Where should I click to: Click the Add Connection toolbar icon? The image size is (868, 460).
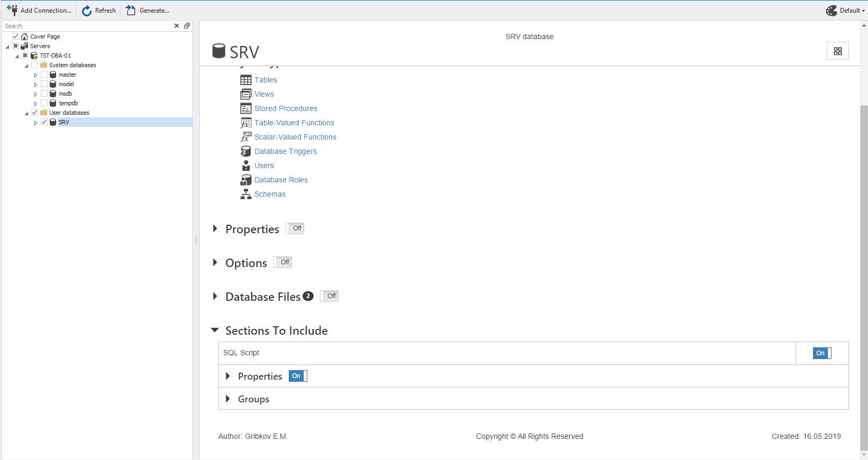coord(12,10)
